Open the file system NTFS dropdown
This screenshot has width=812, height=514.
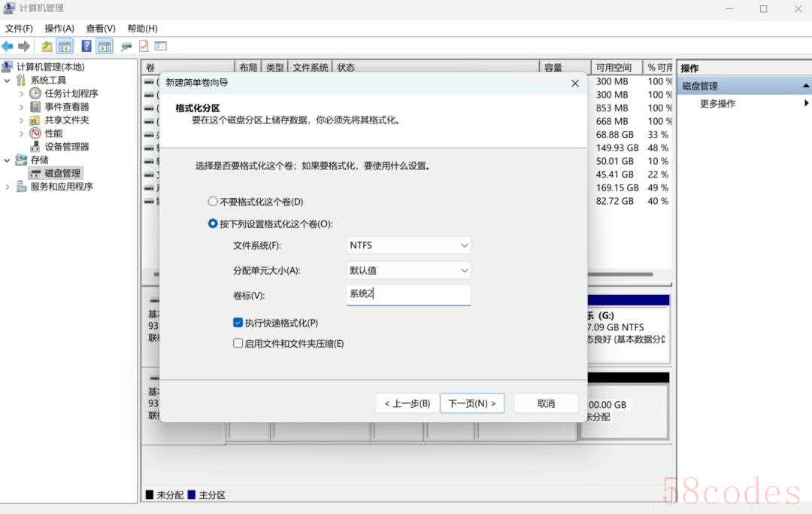coord(408,245)
